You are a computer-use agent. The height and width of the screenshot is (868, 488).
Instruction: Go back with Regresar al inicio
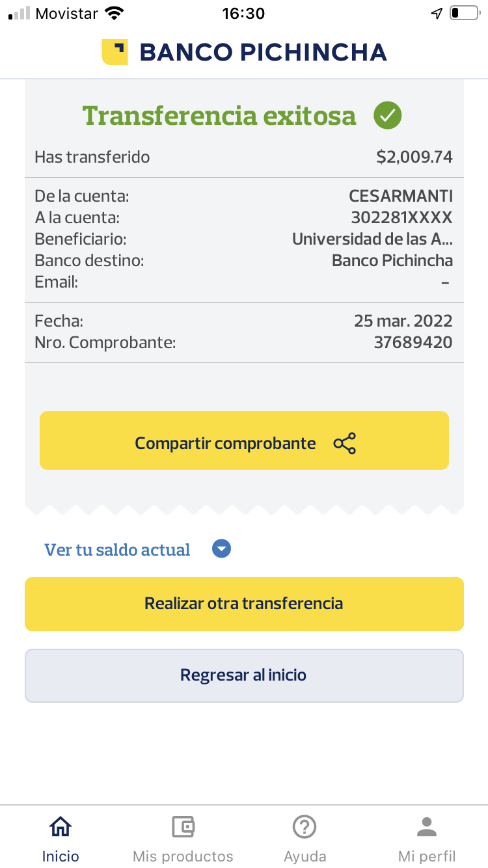pyautogui.click(x=244, y=675)
